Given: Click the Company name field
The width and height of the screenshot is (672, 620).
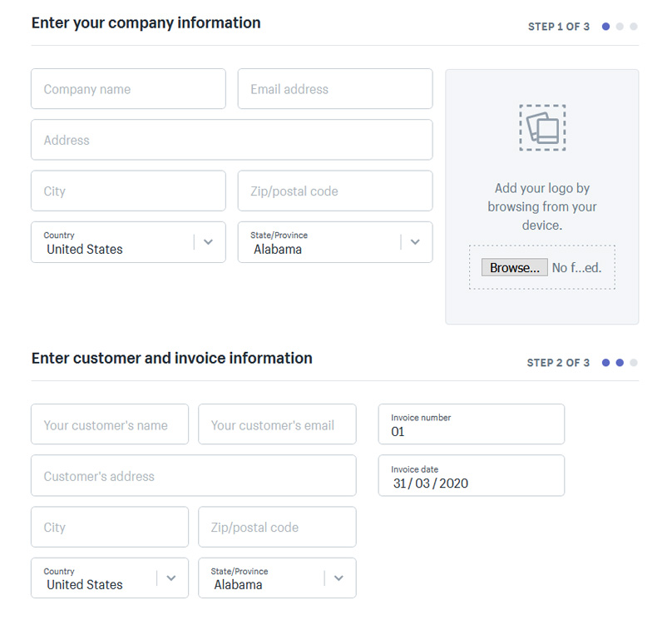Looking at the screenshot, I should point(128,89).
